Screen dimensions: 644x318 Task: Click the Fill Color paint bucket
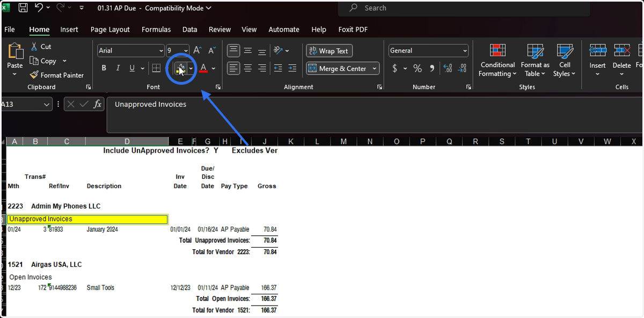[x=181, y=68]
